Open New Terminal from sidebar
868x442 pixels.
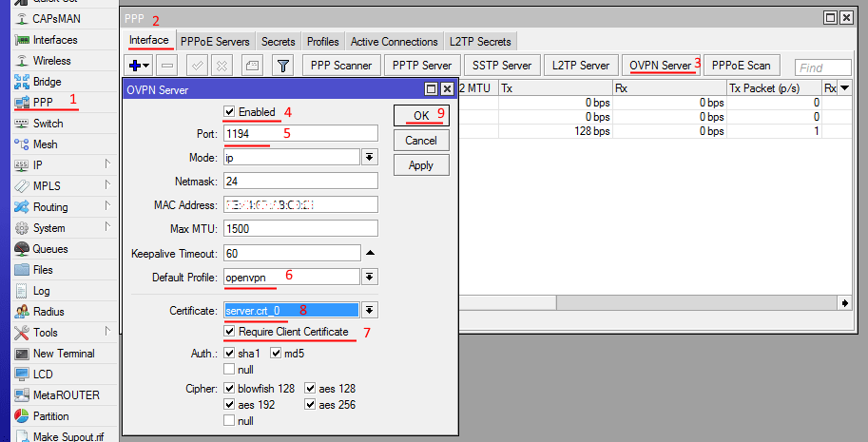pos(22,354)
